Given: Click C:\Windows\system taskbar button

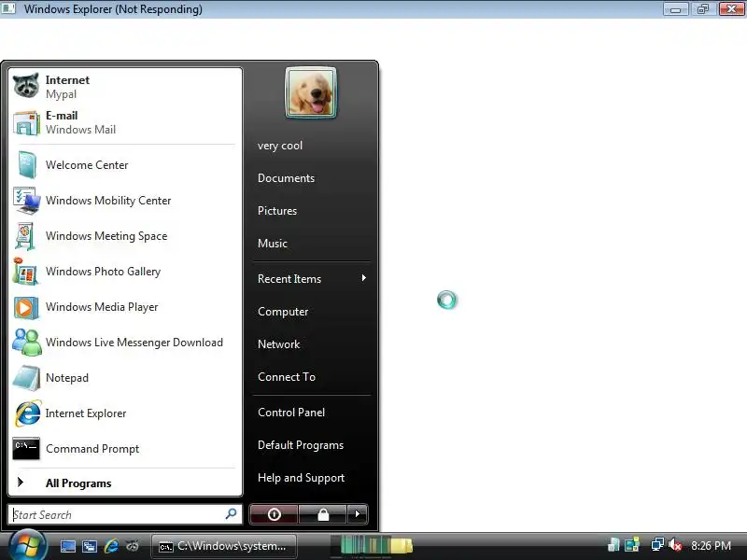Looking at the screenshot, I should 224,546.
